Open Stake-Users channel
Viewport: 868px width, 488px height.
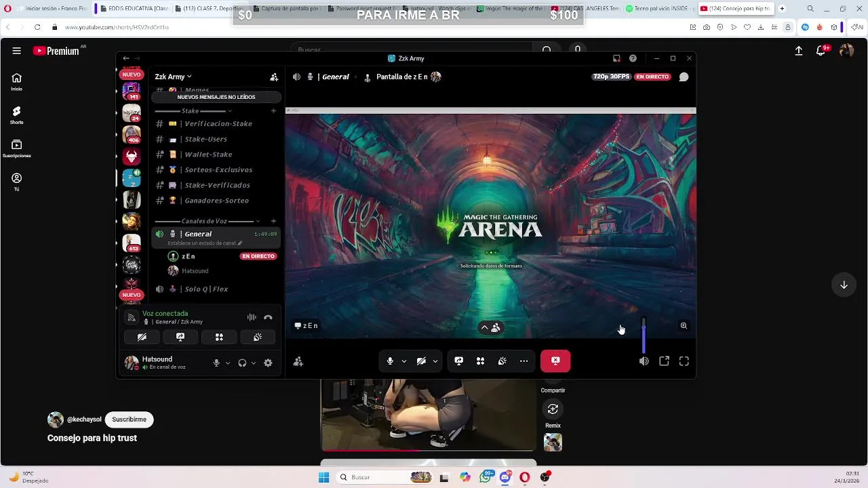(216, 139)
